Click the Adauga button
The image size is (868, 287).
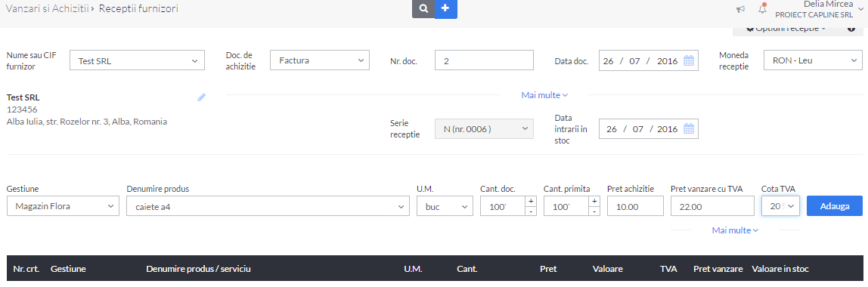(834, 205)
